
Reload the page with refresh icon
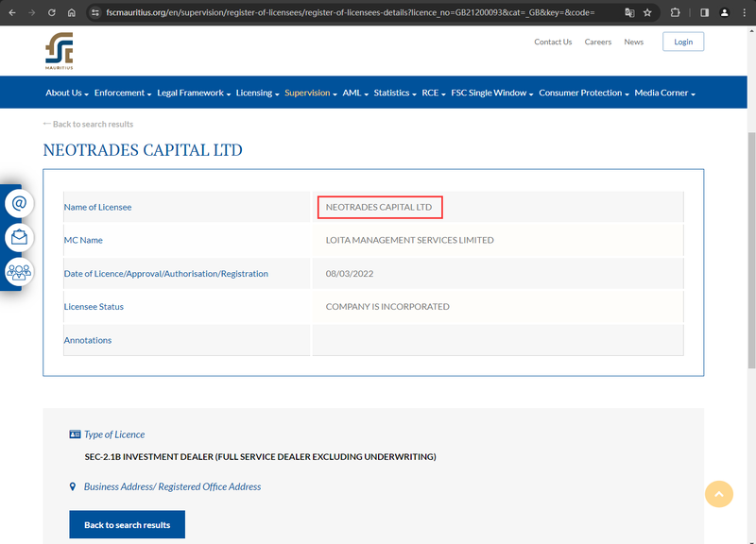point(52,12)
